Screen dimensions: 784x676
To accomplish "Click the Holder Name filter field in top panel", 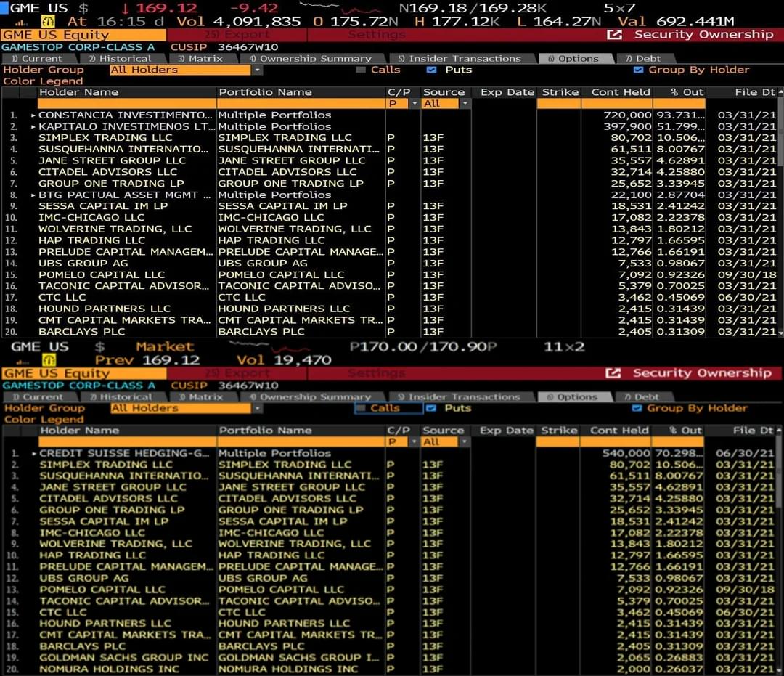I will click(126, 104).
